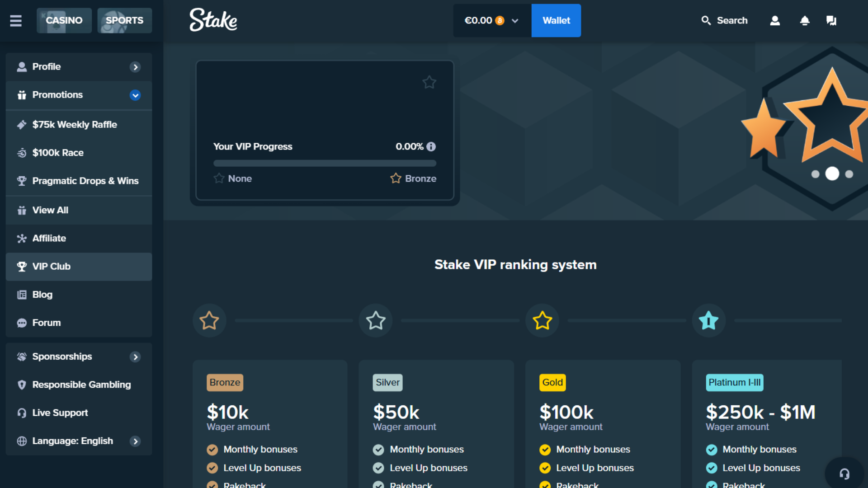Image resolution: width=868 pixels, height=488 pixels.
Task: Open the chat bubbles icon
Action: (831, 20)
